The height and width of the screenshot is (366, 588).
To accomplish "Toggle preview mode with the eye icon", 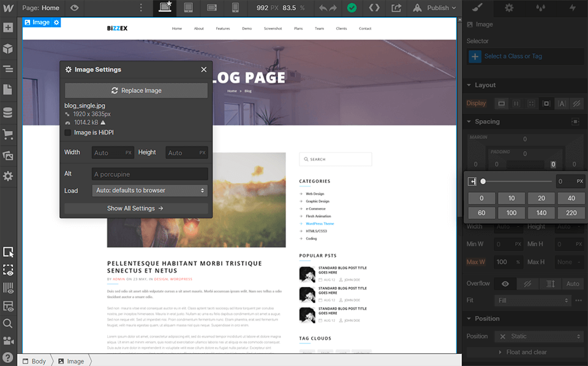I will pyautogui.click(x=75, y=8).
